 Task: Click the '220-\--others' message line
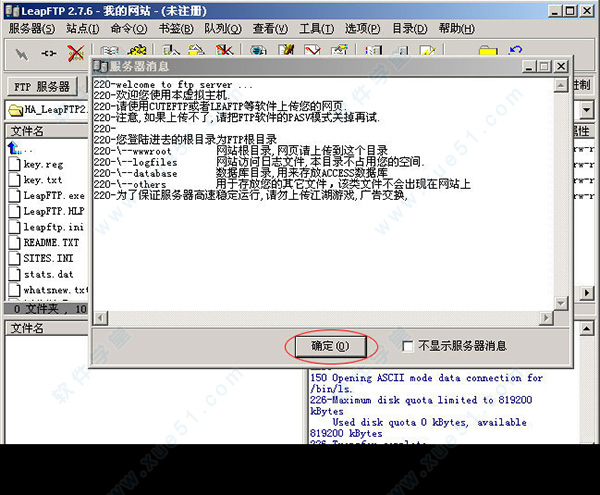[x=282, y=184]
